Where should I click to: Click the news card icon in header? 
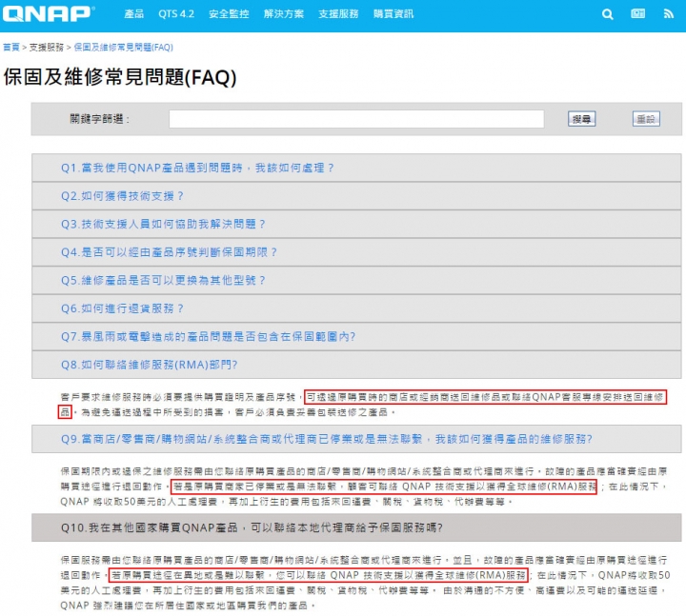(637, 14)
